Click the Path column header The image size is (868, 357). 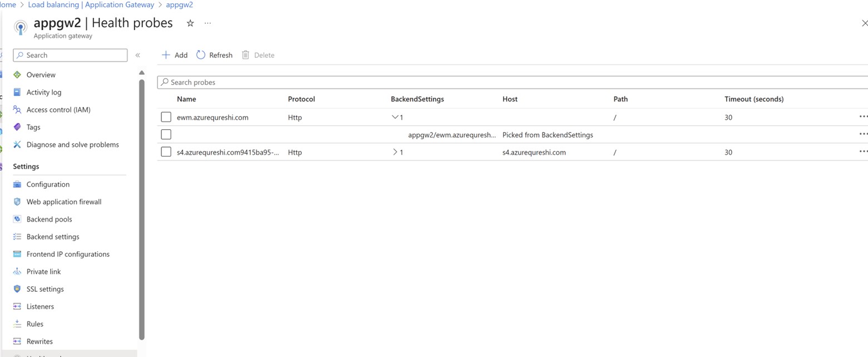620,99
